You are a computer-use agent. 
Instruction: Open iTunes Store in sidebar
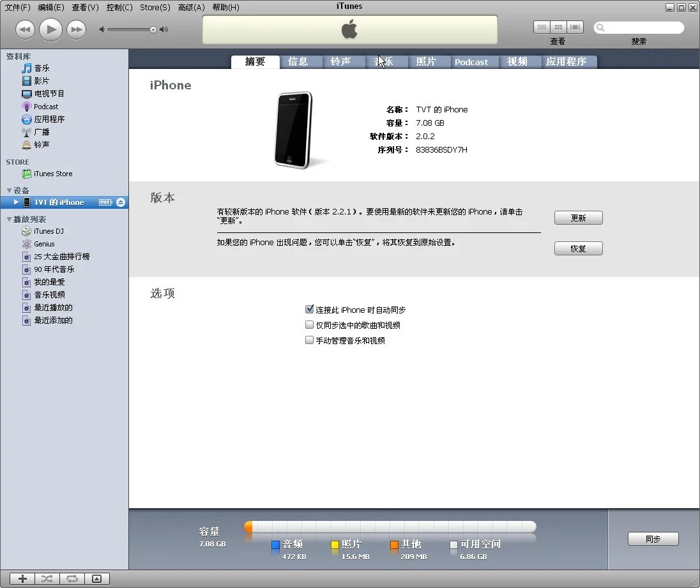(53, 174)
